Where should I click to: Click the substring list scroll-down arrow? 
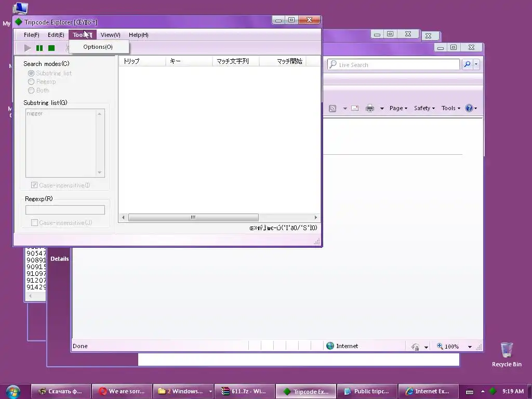[99, 172]
